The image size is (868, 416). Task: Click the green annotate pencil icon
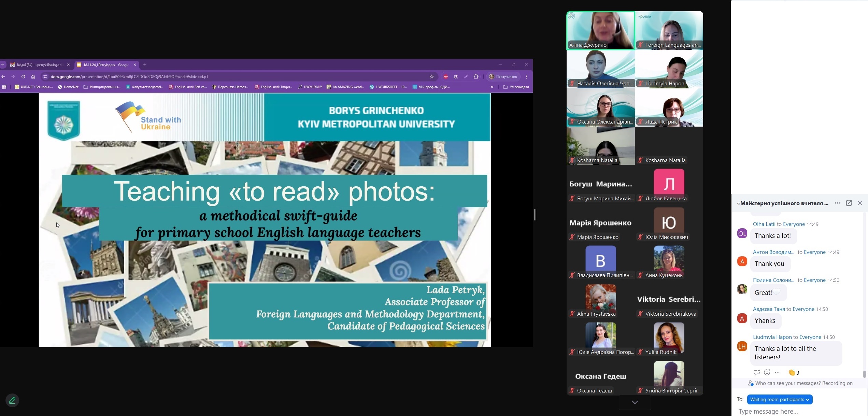tap(12, 400)
